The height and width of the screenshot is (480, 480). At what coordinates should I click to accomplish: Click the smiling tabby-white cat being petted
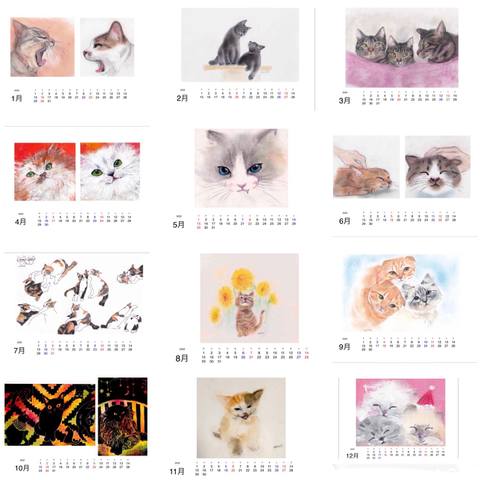pyautogui.click(x=438, y=167)
